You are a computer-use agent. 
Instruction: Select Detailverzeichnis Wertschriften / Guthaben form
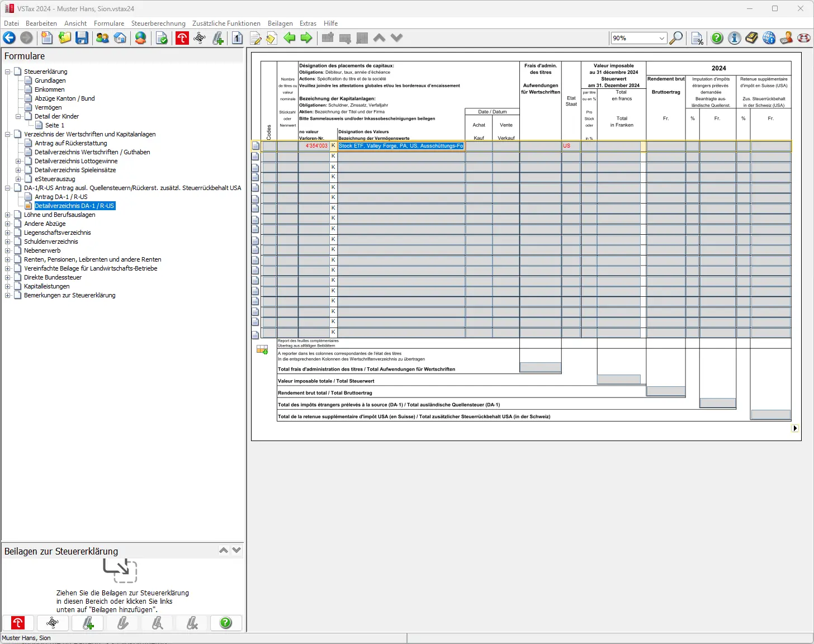[92, 152]
